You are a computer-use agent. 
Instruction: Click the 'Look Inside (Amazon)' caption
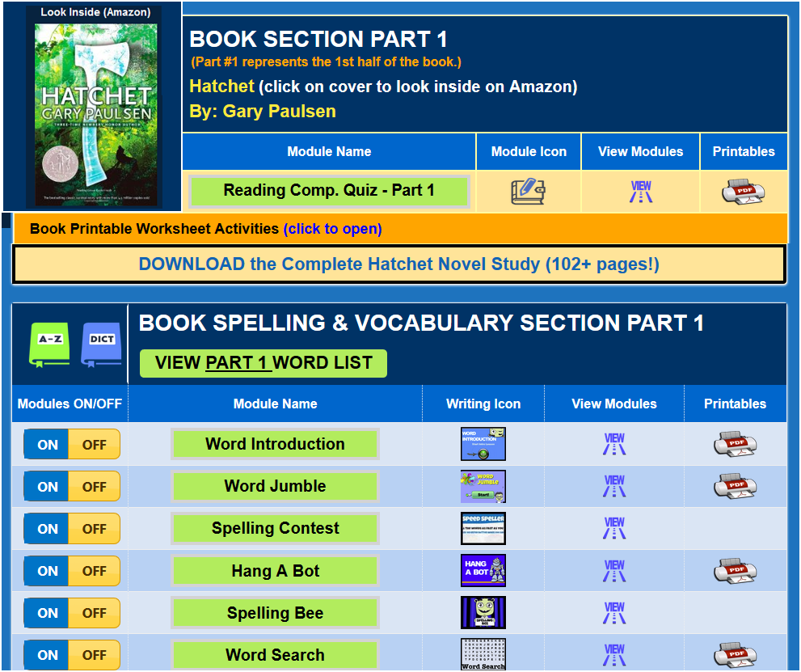(x=95, y=12)
